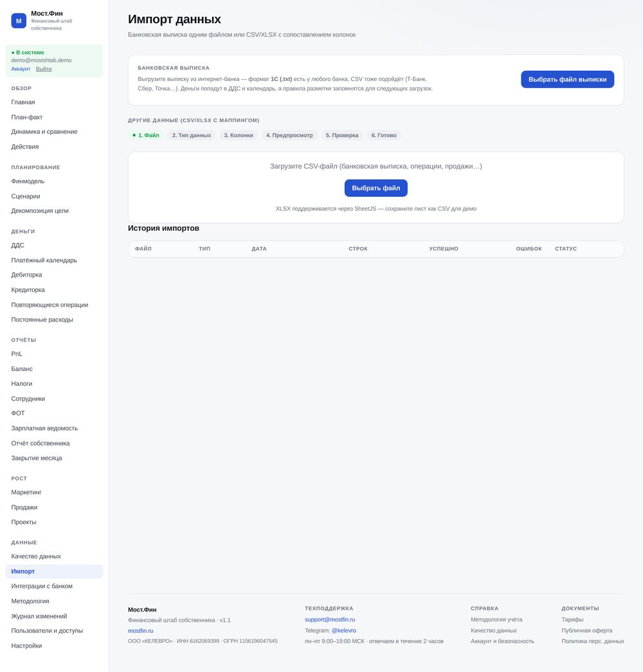This screenshot has height=672, width=643.
Task: Open footer link Аккаунт и безопасность
Action: coord(502,641)
